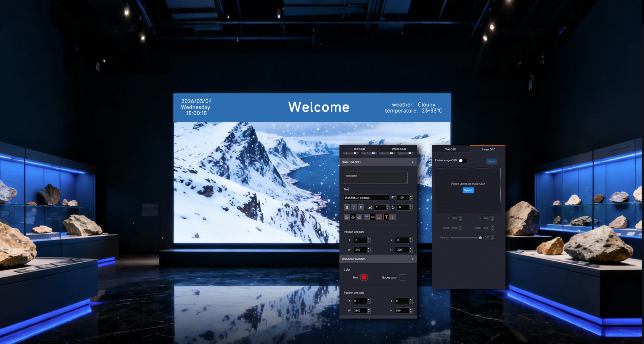Image resolution: width=644 pixels, height=344 pixels.
Task: Enable the Image OSD switch
Action: [463, 161]
